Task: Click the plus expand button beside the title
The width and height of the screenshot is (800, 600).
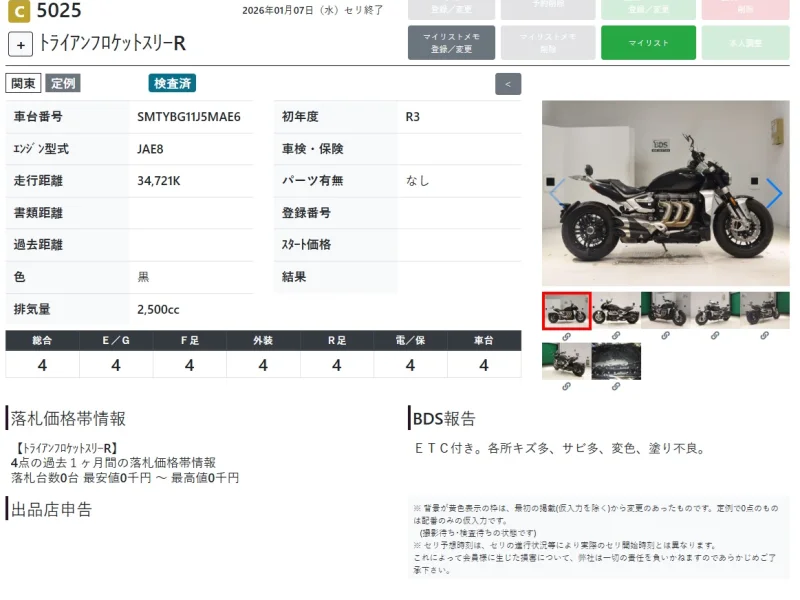Action: pyautogui.click(x=20, y=44)
